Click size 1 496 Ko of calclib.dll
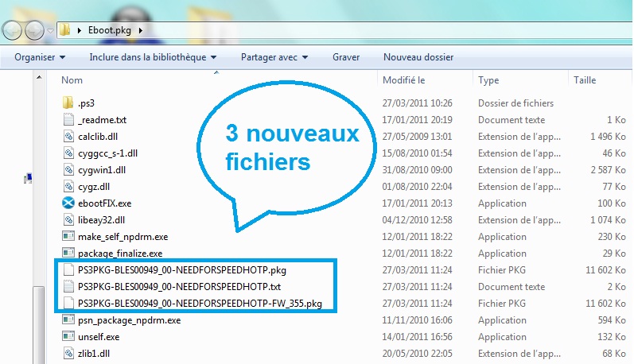 pyautogui.click(x=608, y=137)
